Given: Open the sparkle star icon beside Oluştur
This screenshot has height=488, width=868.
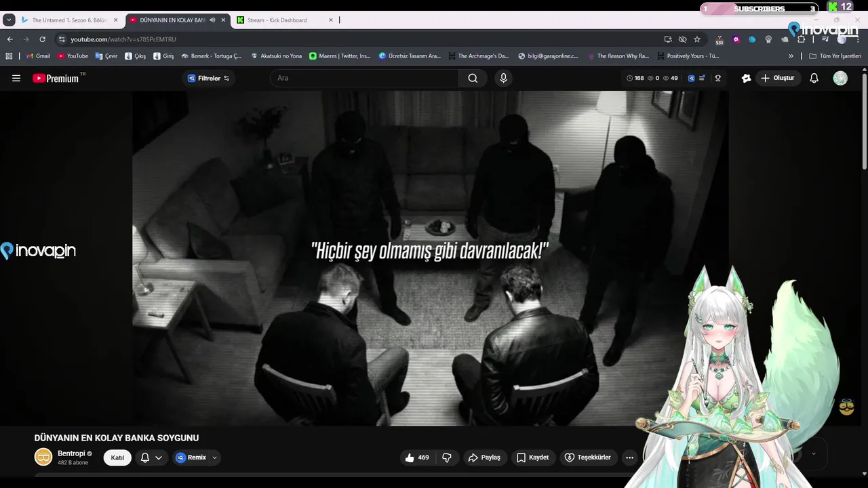Looking at the screenshot, I should point(747,78).
